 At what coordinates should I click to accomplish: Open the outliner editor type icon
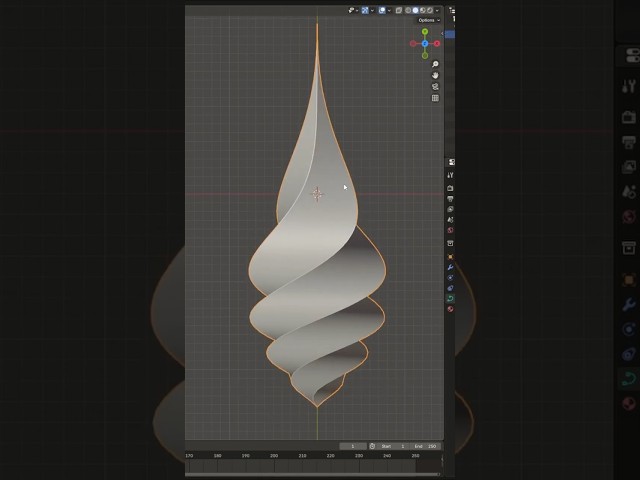point(452,10)
